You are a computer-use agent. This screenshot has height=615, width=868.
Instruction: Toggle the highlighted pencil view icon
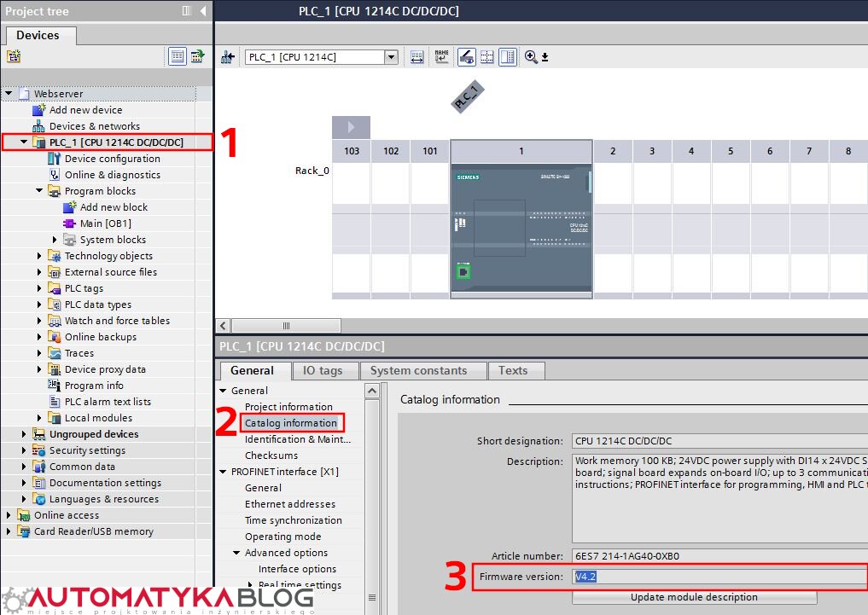click(x=467, y=57)
